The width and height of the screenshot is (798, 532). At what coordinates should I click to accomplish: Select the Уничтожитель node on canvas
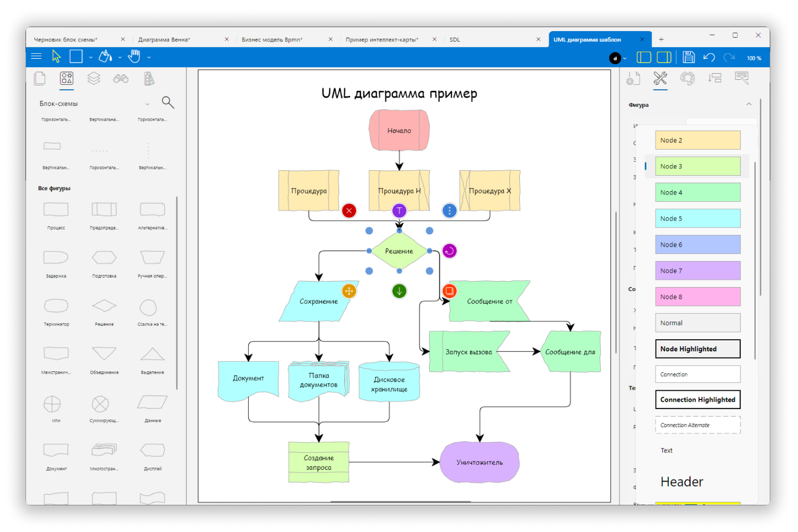(479, 462)
